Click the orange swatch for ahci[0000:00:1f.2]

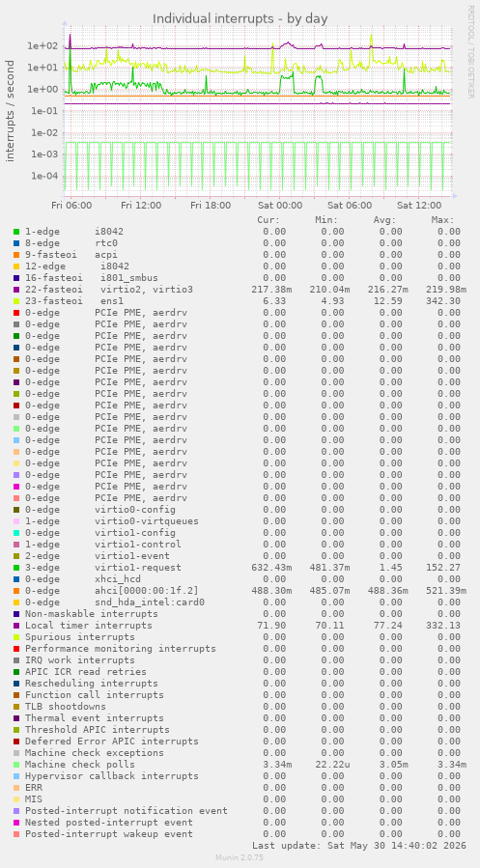click(x=16, y=591)
